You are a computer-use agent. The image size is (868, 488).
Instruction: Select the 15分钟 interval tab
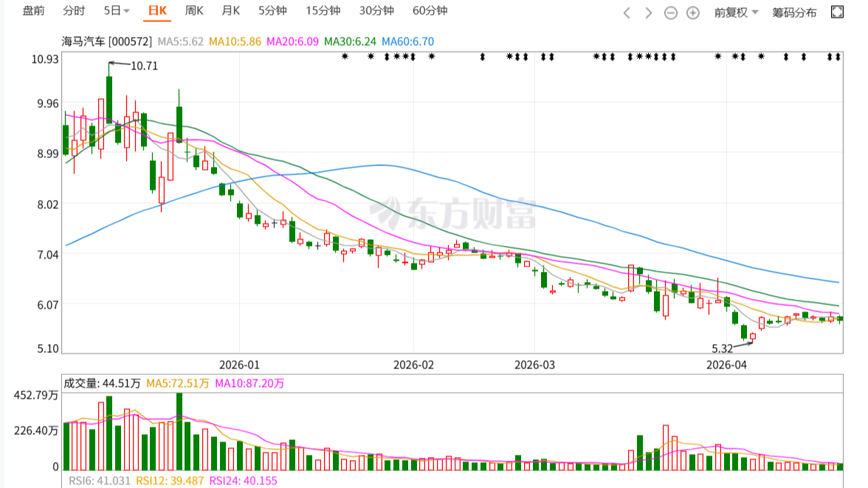tap(323, 11)
